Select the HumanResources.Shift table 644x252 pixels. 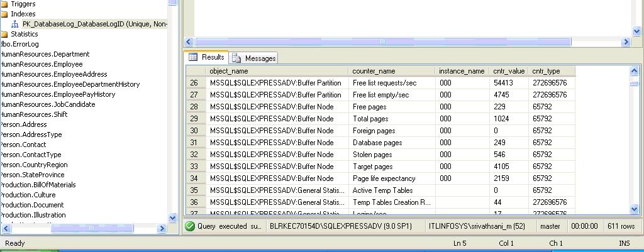click(x=34, y=114)
